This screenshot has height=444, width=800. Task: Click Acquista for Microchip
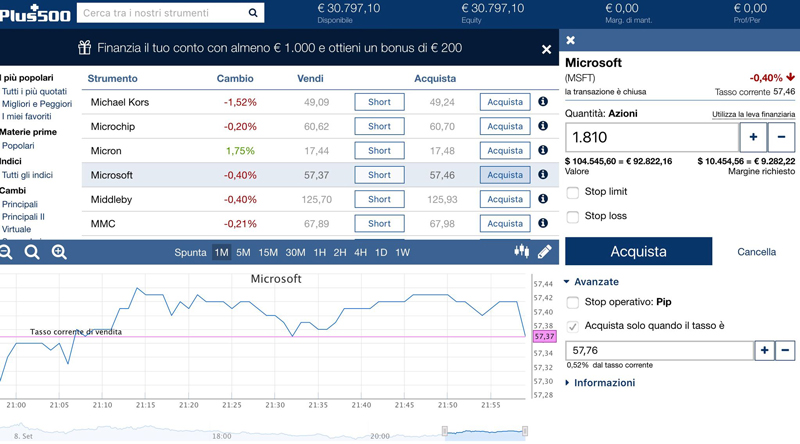(505, 126)
